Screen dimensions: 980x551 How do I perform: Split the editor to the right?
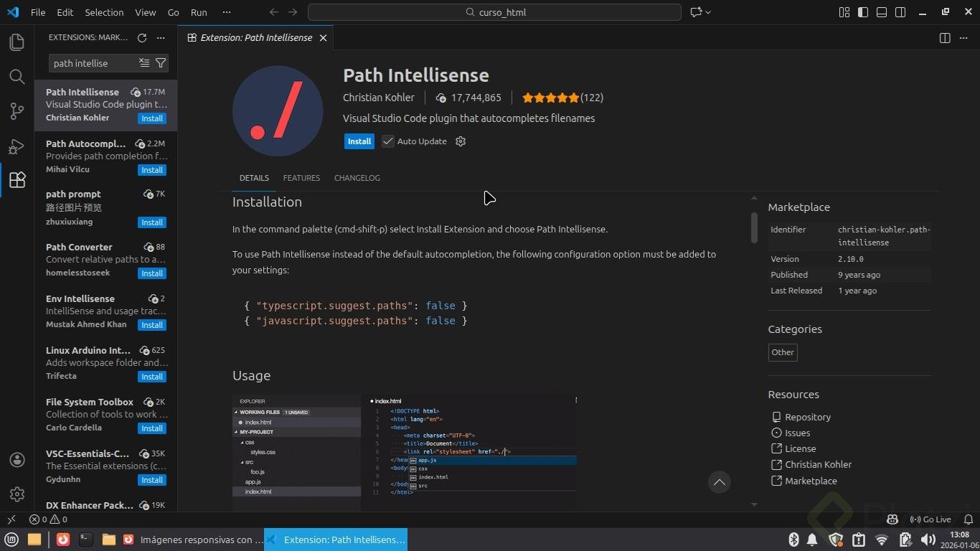pyautogui.click(x=945, y=37)
